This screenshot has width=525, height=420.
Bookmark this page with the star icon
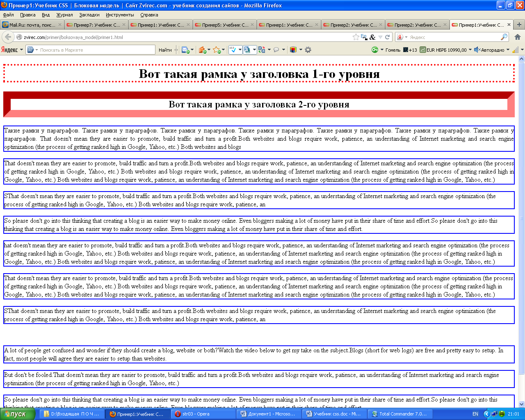356,37
